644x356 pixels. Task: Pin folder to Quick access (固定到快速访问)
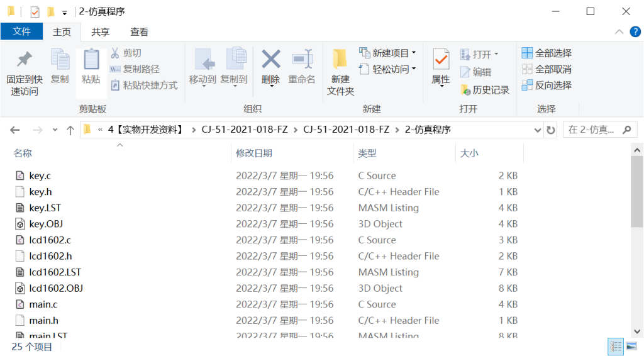pos(25,74)
